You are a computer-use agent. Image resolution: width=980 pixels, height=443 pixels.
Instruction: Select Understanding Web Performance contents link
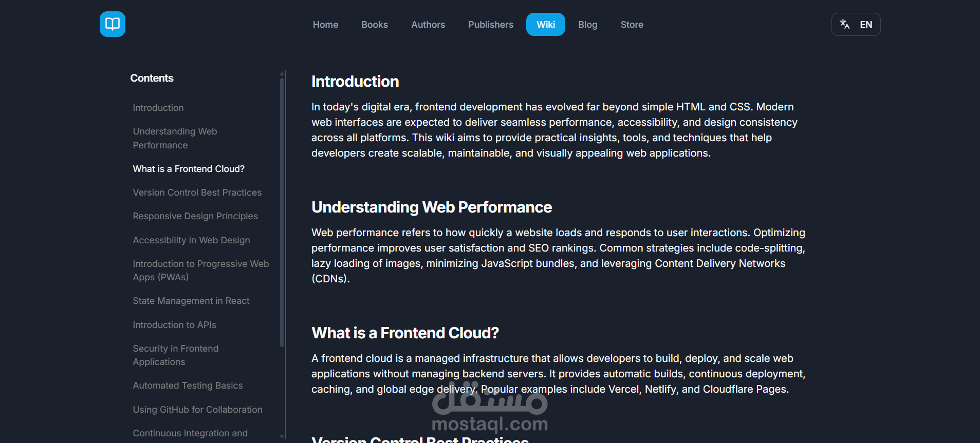175,138
